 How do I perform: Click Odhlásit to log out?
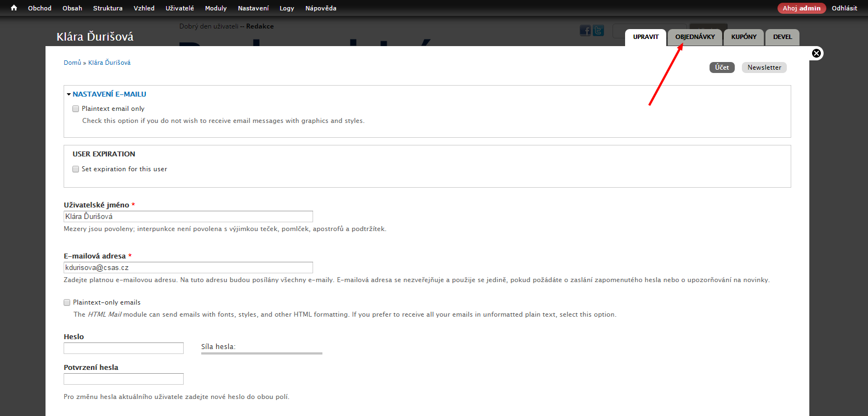[844, 8]
